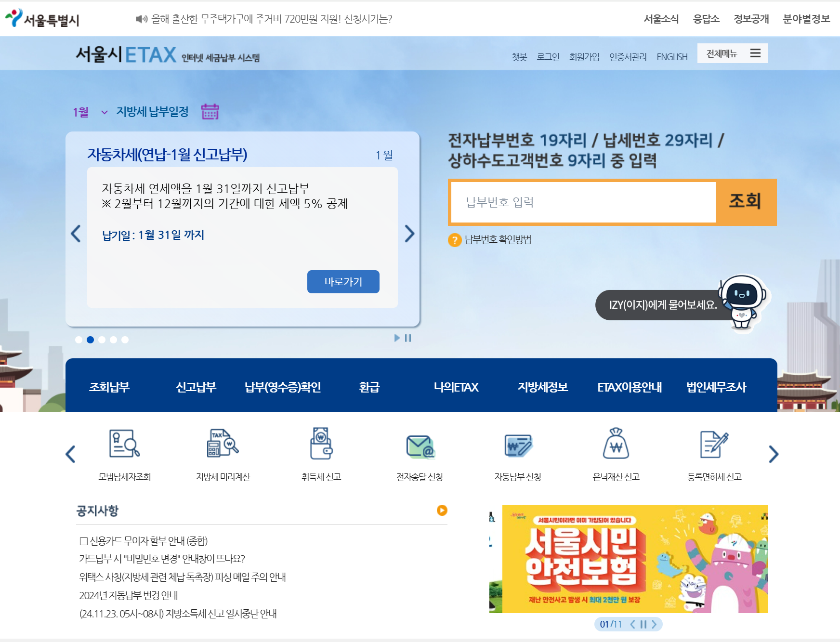The width and height of the screenshot is (840, 642).
Task: Open the 지방소득세 신고 일시중단 안내 notice
Action: [x=178, y=614]
